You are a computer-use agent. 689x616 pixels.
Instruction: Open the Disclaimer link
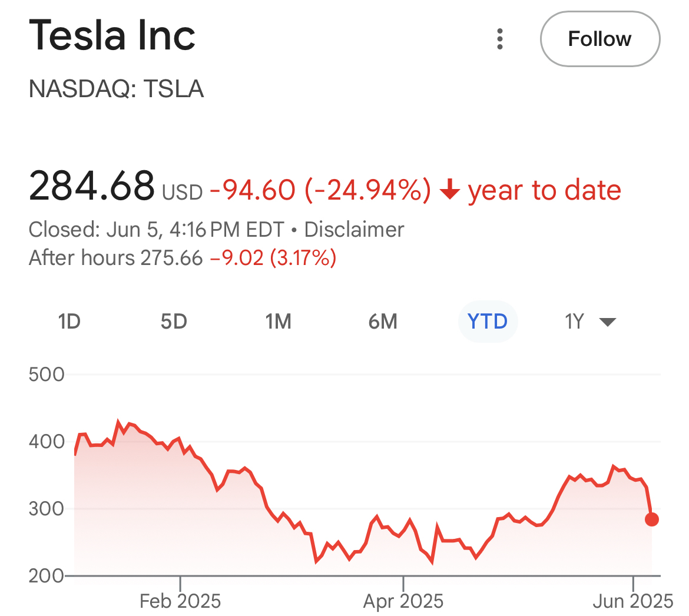point(355,229)
